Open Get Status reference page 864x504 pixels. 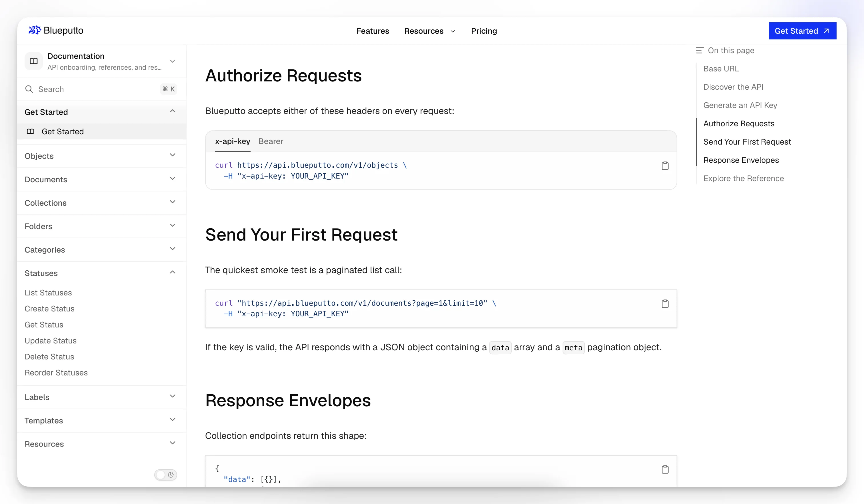(x=44, y=324)
